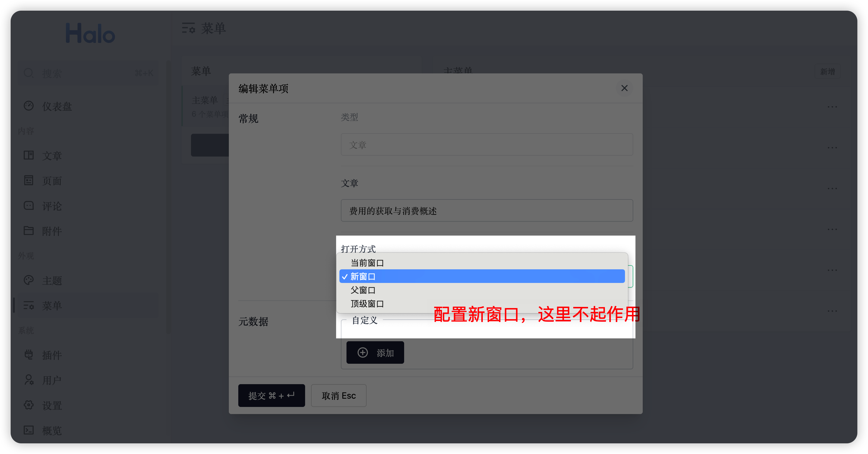Select the 主题 themes palette icon

pos(29,280)
